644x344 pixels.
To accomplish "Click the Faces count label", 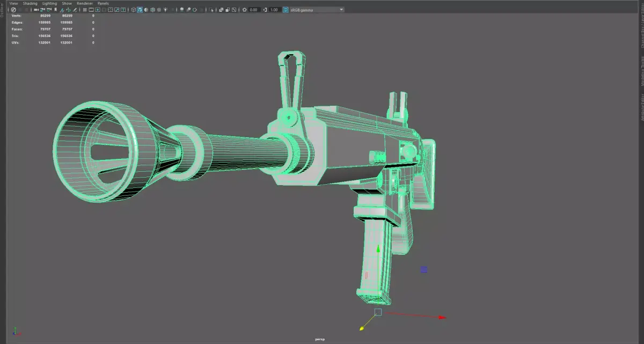I will tap(17, 29).
